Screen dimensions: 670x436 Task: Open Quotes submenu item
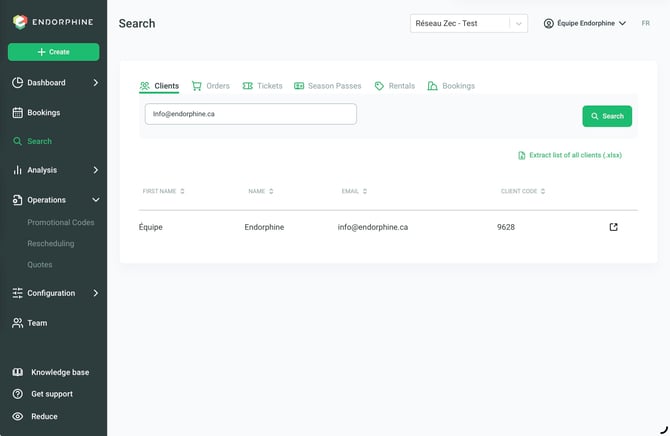click(x=40, y=265)
